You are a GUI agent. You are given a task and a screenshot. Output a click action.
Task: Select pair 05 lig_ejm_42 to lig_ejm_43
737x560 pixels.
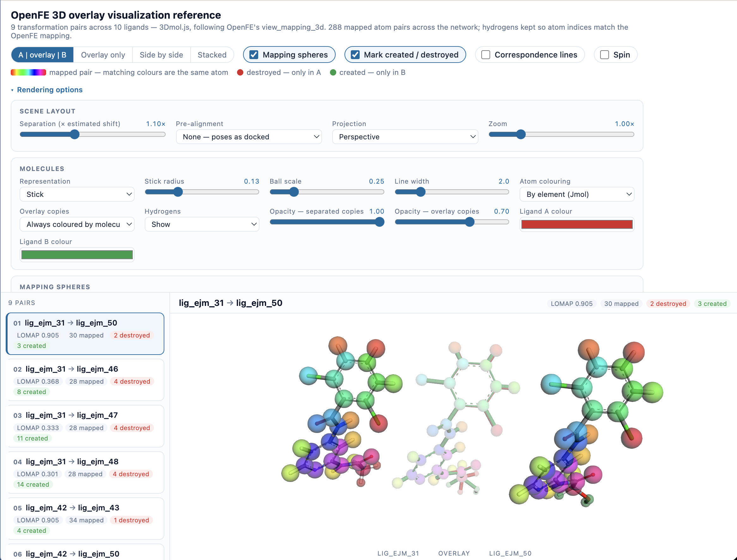(x=85, y=518)
